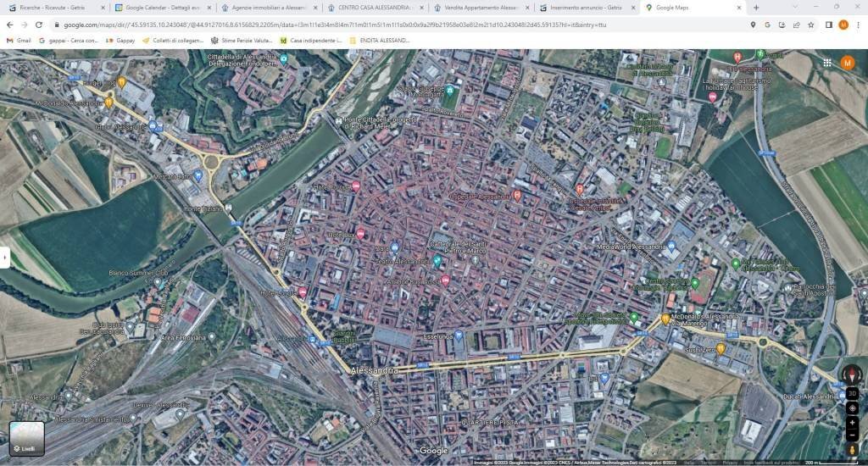Click the upper-left McDonald's Alessandria marker
Screen dimensions: 868x466
pyautogui.click(x=109, y=103)
